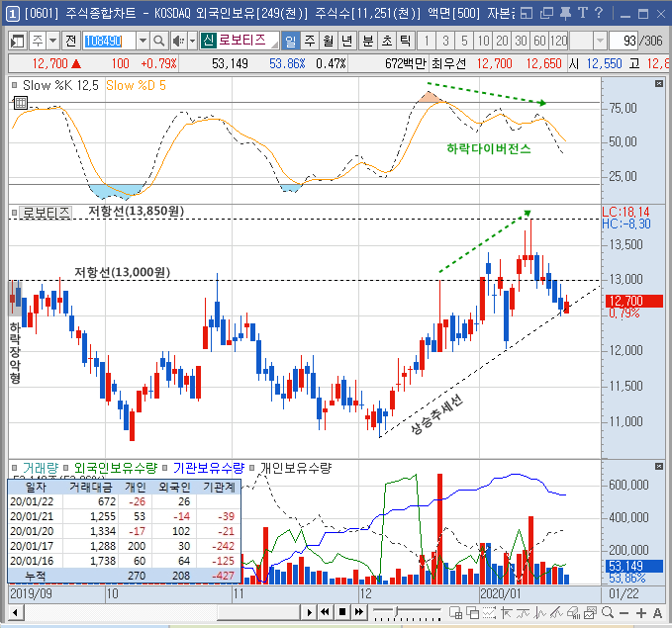The width and height of the screenshot is (672, 628).
Task: Click the dotted line range selection icon
Action: 489,613
